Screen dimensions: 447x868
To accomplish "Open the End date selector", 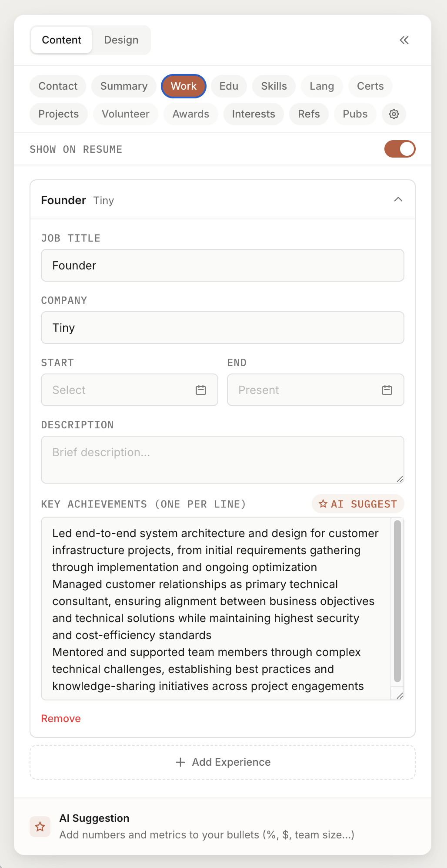I will click(x=316, y=390).
